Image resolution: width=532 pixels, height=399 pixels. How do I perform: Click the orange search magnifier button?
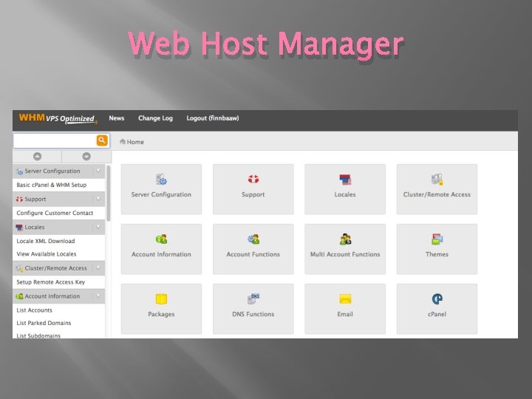(x=102, y=140)
